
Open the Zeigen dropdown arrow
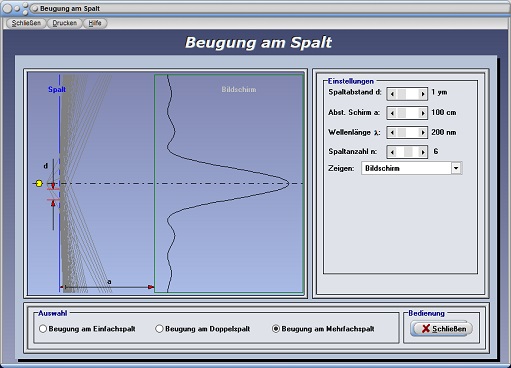[456, 168]
